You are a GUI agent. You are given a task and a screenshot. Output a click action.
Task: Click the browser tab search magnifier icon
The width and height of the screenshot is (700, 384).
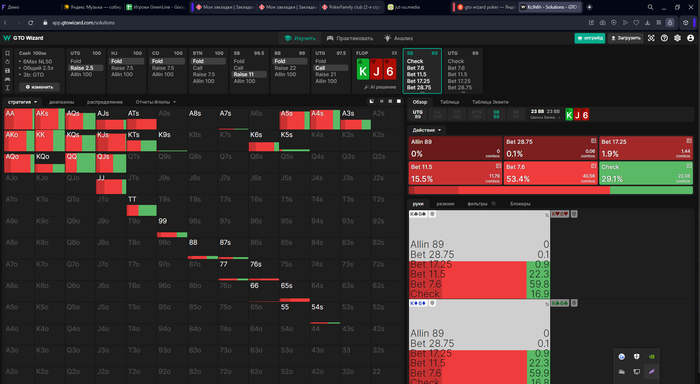650,7
